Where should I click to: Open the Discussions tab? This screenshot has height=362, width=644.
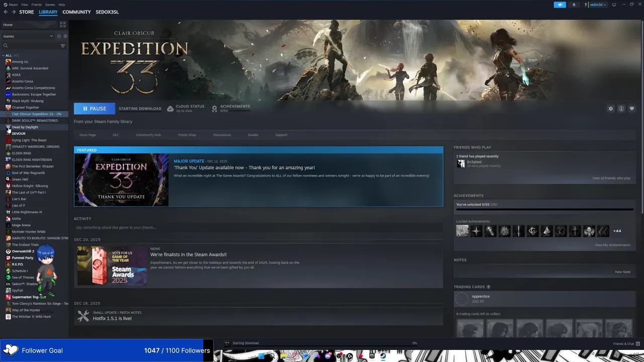222,135
